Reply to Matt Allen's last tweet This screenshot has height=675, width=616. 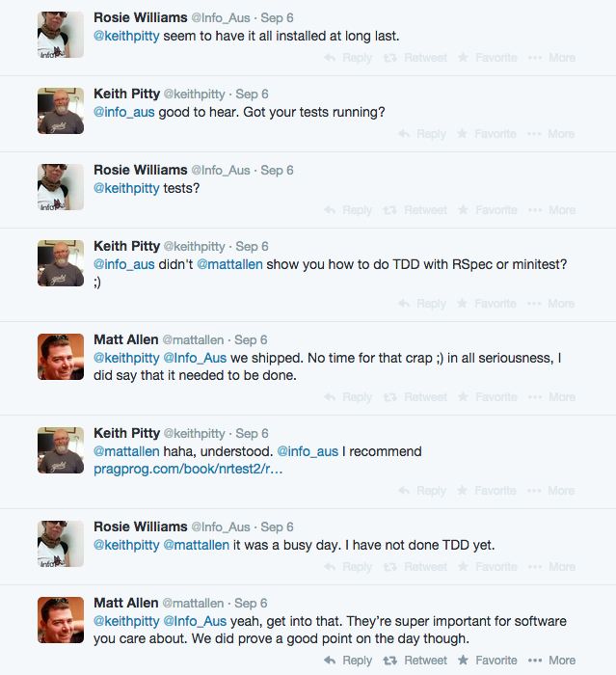coord(348,661)
